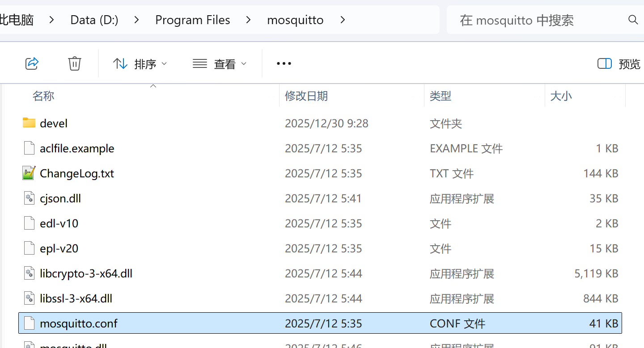This screenshot has height=348, width=644.
Task: Click the mosquitto.conf file icon
Action: coord(29,323)
